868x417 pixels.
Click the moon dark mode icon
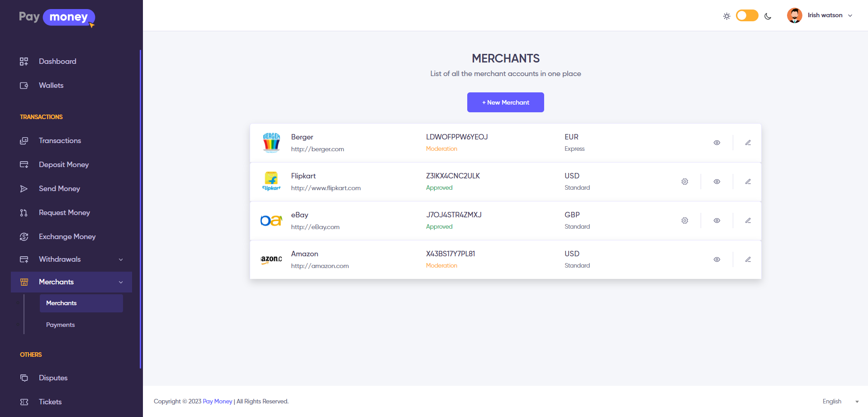click(x=768, y=16)
